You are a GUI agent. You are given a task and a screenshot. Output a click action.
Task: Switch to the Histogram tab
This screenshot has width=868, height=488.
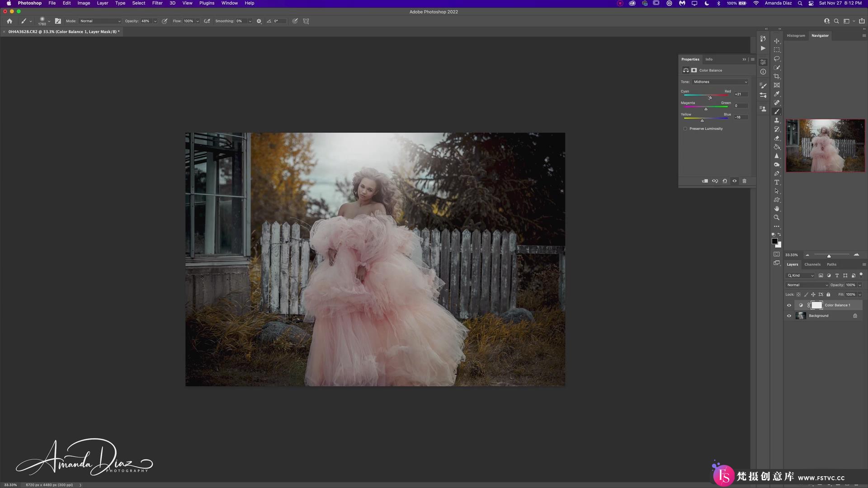click(x=796, y=36)
